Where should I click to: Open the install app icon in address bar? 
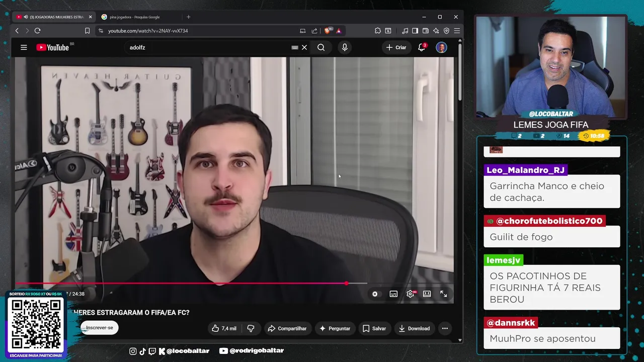[302, 31]
